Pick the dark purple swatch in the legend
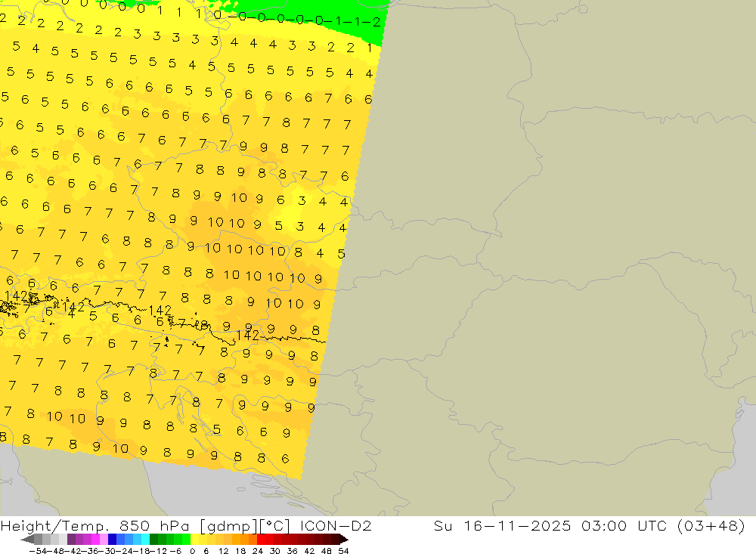Screen dimensions: 756x554 tap(71, 540)
